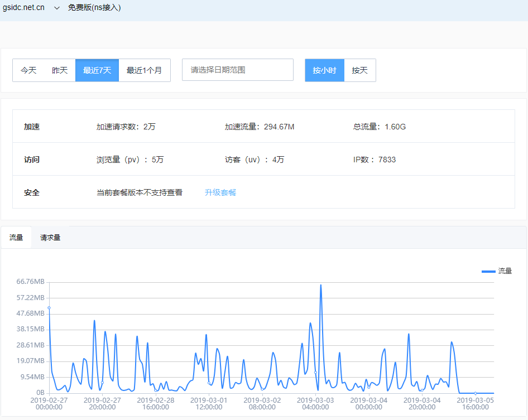Select the 最近7天 time range

pos(97,70)
